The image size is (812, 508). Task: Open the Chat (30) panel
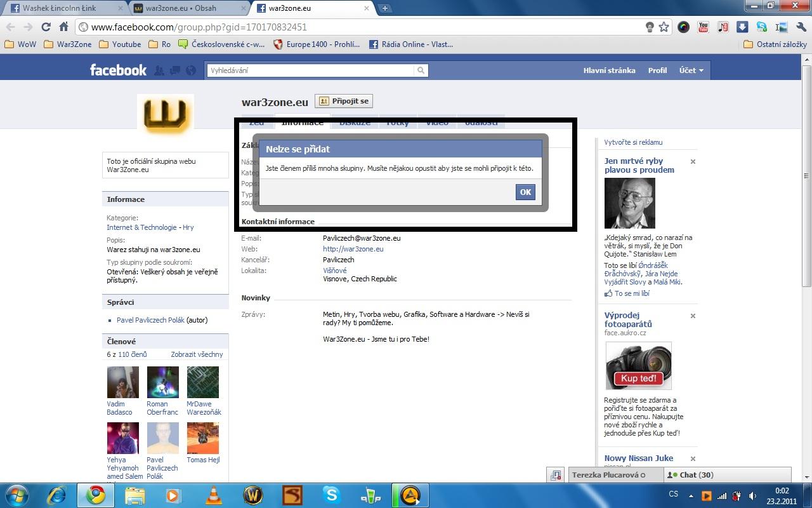727,475
